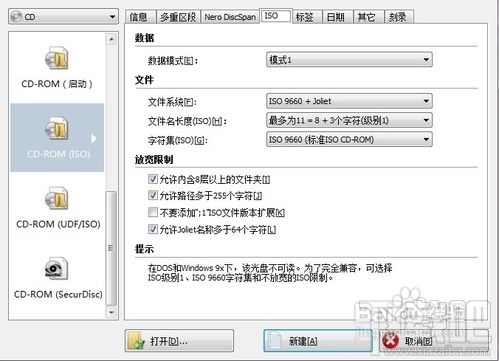The width and height of the screenshot is (499, 361).
Task: Switch to the 日期 tab
Action: [x=337, y=17]
